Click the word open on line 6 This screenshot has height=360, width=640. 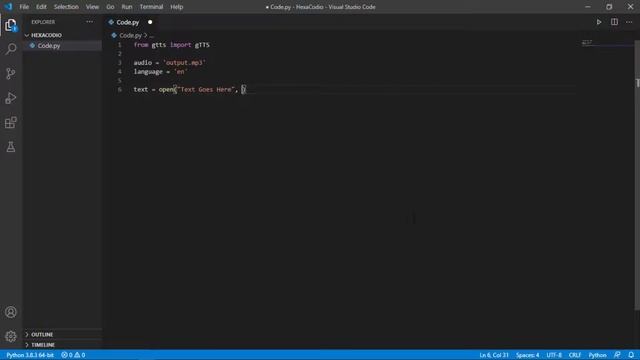click(166, 89)
